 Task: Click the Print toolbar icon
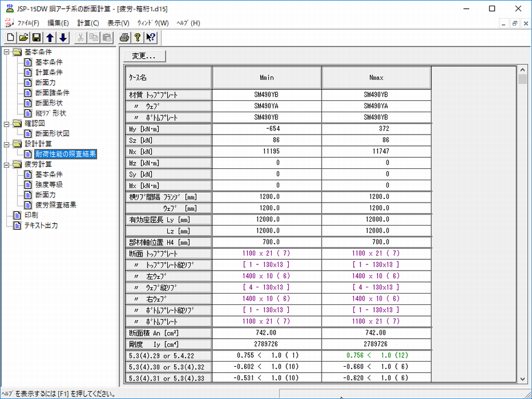click(124, 37)
